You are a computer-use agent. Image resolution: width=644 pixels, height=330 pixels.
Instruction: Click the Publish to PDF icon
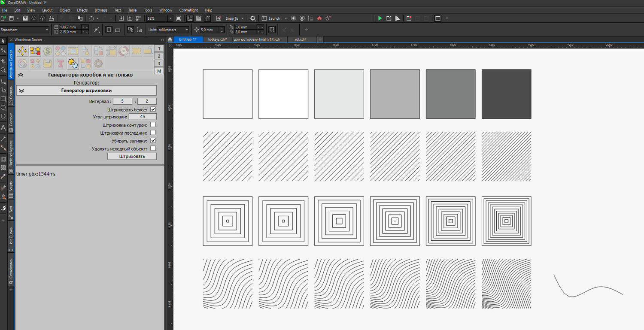(138, 18)
